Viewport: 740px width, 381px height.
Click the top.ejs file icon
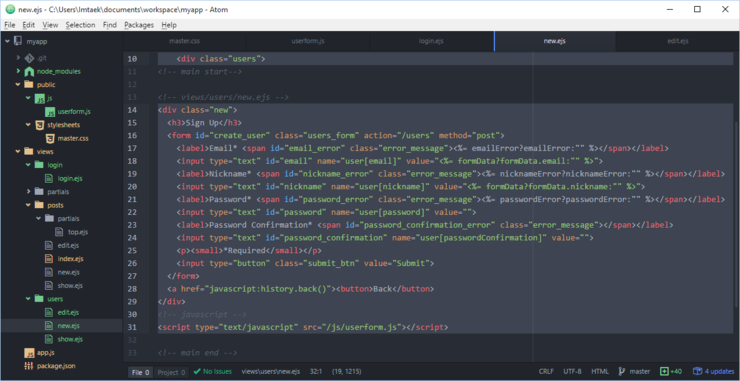[59, 232]
